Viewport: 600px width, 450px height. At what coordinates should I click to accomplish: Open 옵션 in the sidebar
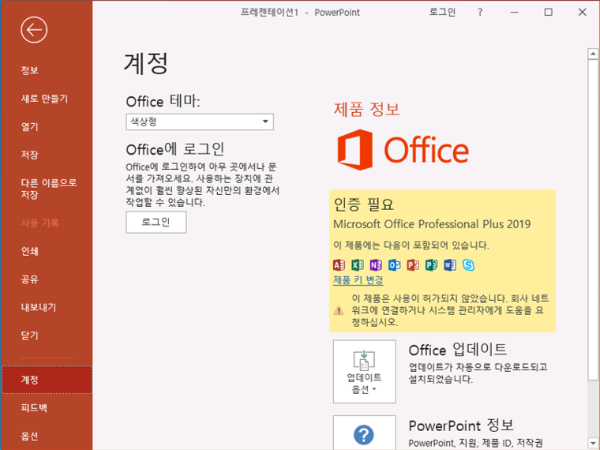(x=29, y=436)
